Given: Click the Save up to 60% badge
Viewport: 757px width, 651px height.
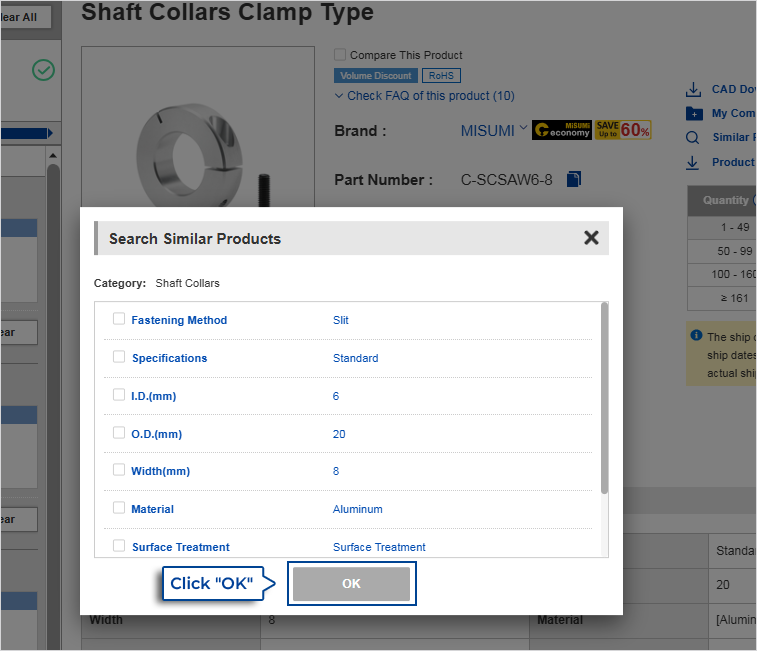Looking at the screenshot, I should pos(623,130).
